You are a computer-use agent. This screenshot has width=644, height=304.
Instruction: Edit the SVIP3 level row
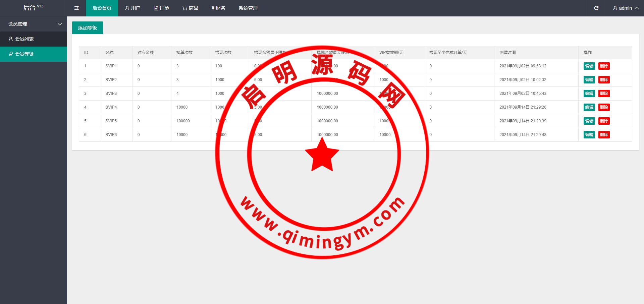[589, 94]
